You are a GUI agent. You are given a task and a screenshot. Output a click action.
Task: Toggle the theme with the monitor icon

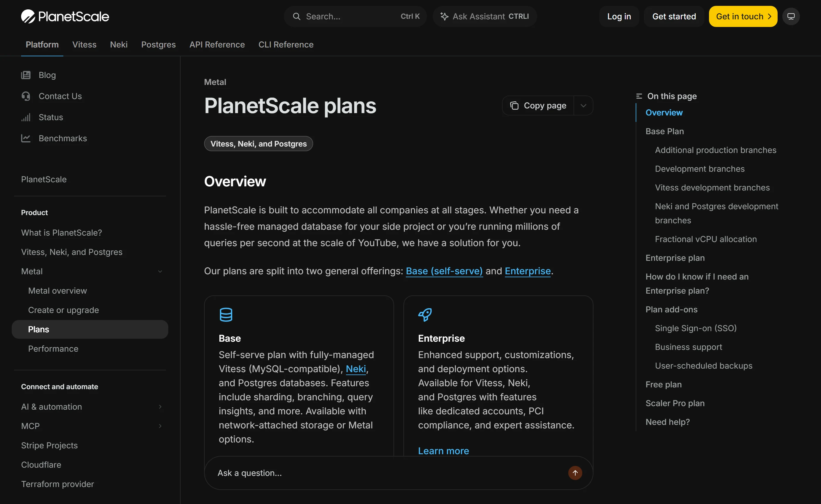(791, 16)
